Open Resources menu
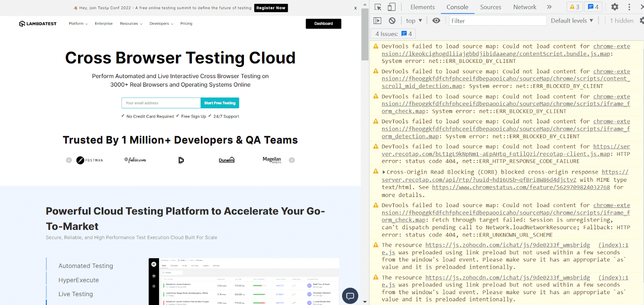The height and width of the screenshot is (305, 644). 131,24
